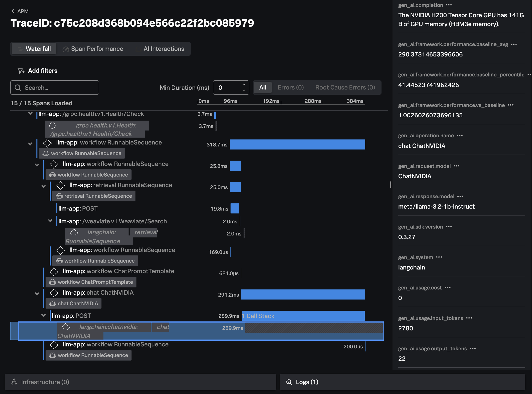
Task: Click the ellipsis next to gen_ai.system
Action: pyautogui.click(x=439, y=257)
